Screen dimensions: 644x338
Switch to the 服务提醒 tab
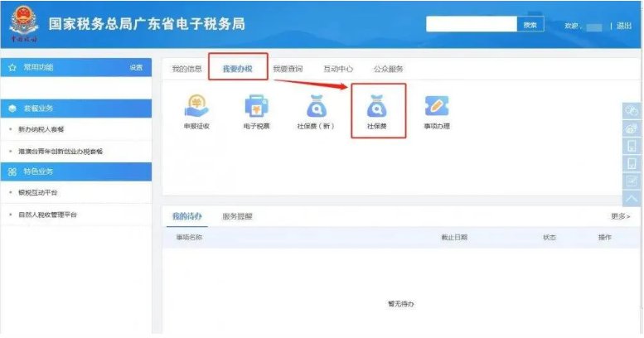(238, 216)
